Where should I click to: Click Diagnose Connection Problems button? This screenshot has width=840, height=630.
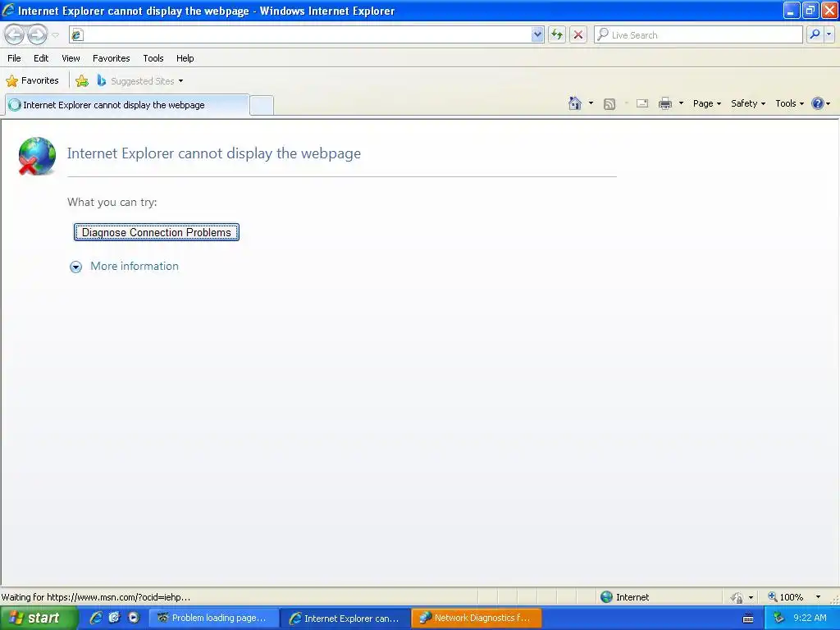pyautogui.click(x=157, y=232)
